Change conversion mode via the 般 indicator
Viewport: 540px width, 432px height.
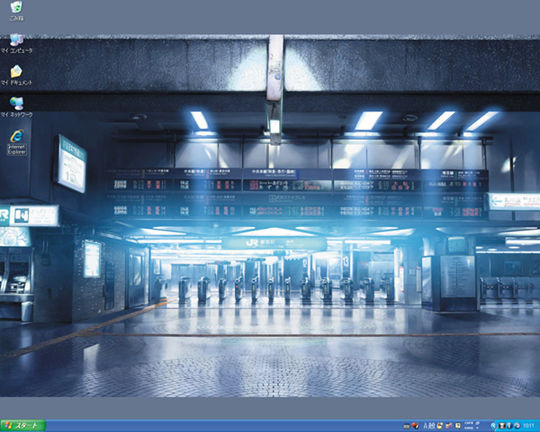click(432, 425)
